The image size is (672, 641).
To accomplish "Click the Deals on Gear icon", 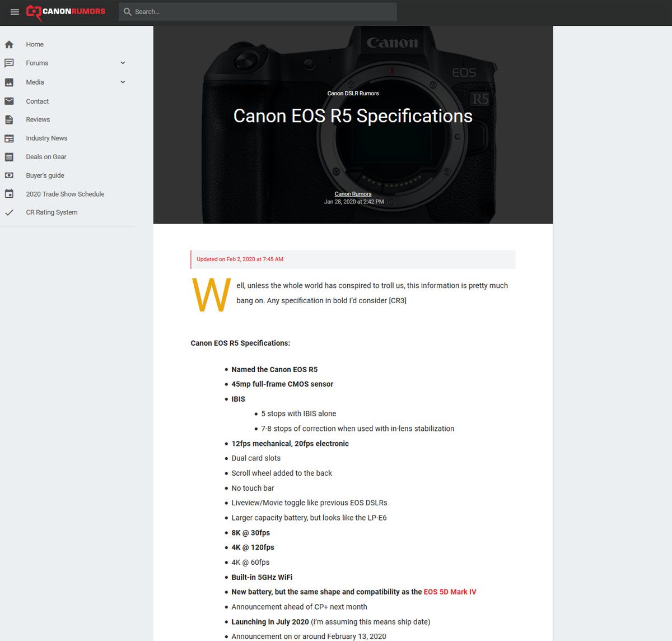I will click(9, 157).
